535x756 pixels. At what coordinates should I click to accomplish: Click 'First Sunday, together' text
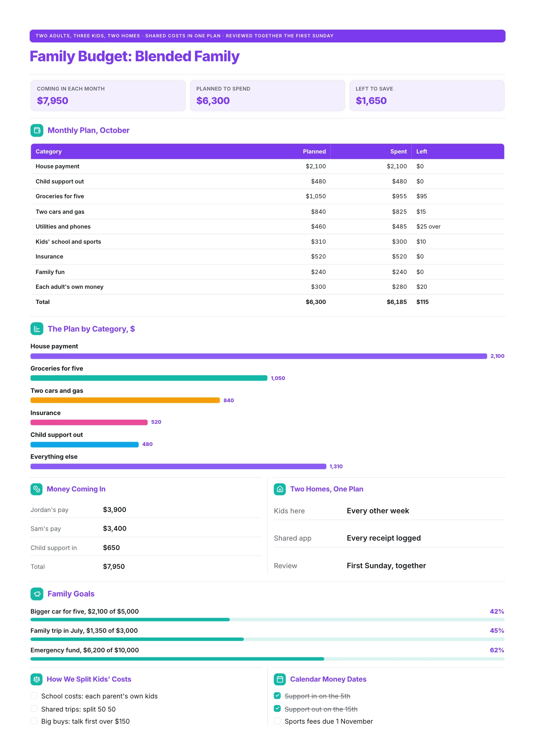click(386, 565)
